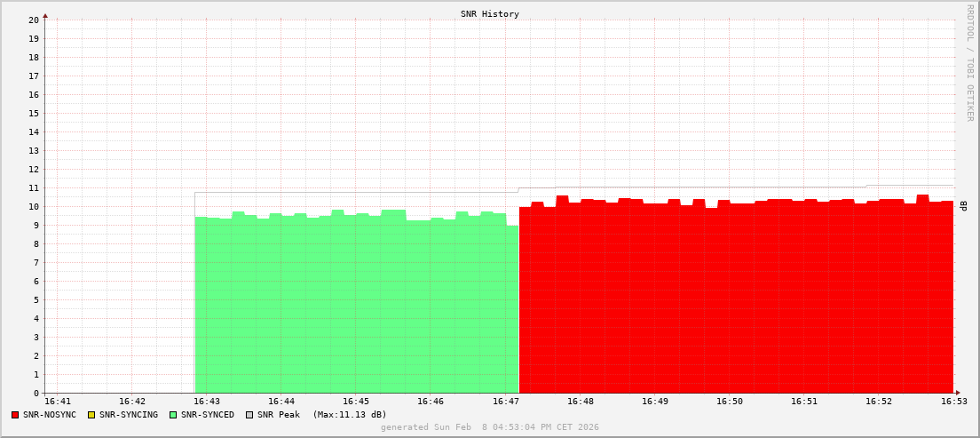
Task: Click the generated timestamp footer text
Action: point(490,427)
